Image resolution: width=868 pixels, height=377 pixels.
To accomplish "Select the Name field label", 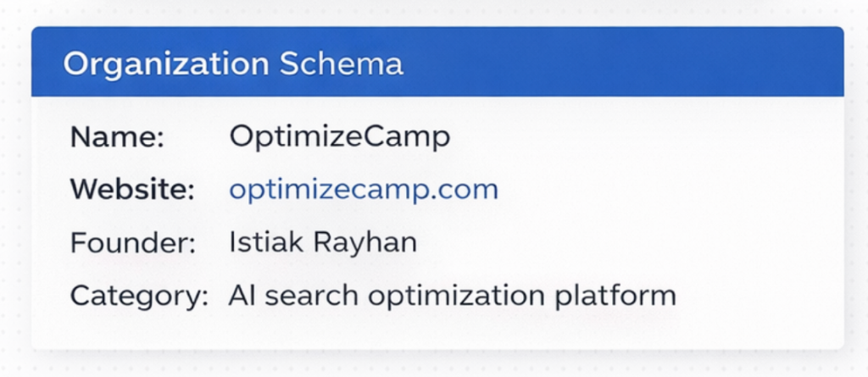I will (117, 136).
